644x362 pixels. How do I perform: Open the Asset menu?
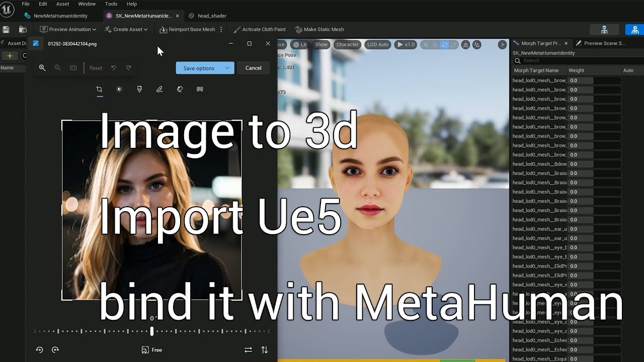point(63,4)
